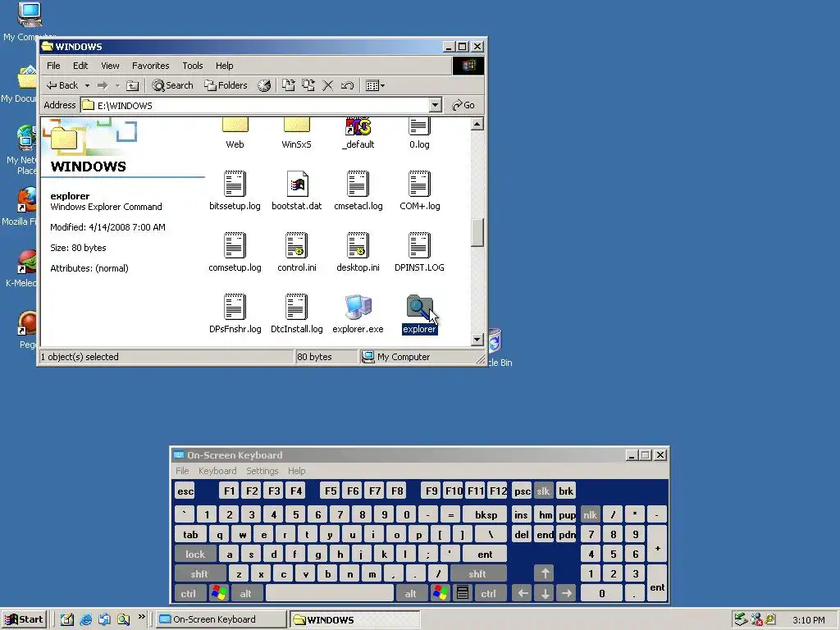
Task: Open the Edit menu in WINDOWS window
Action: tap(80, 66)
